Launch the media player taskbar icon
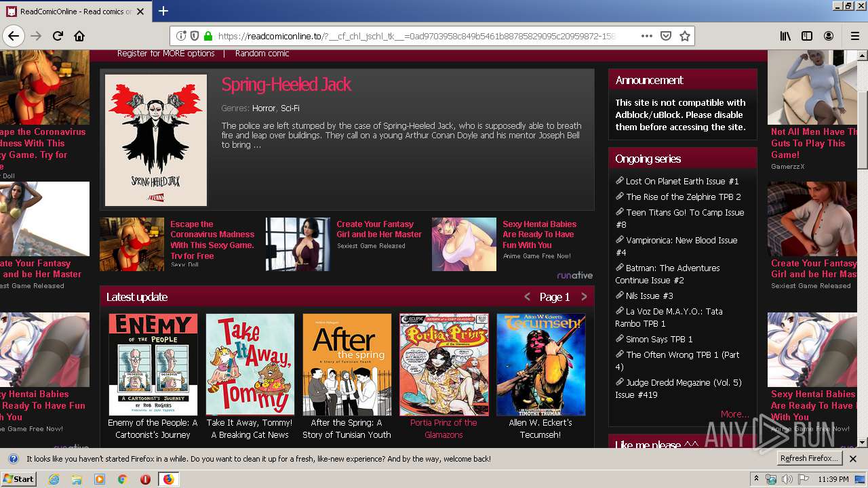 pos(100,479)
